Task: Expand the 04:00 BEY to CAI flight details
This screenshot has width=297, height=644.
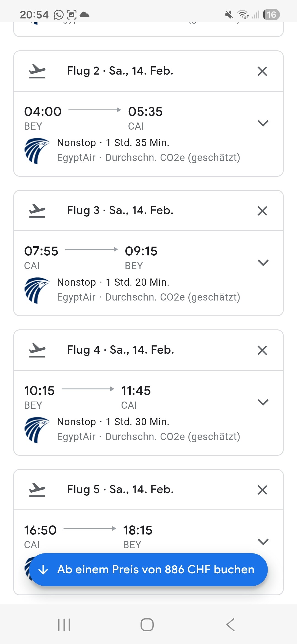Action: 263,123
